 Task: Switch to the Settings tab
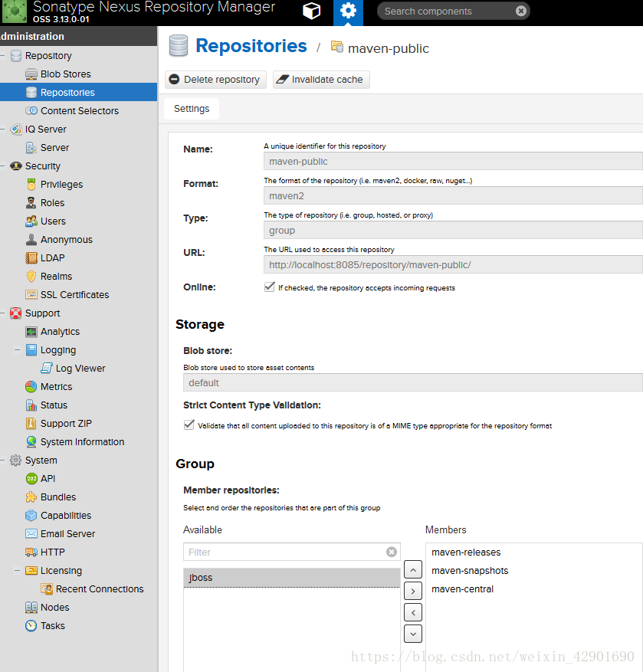click(x=192, y=109)
